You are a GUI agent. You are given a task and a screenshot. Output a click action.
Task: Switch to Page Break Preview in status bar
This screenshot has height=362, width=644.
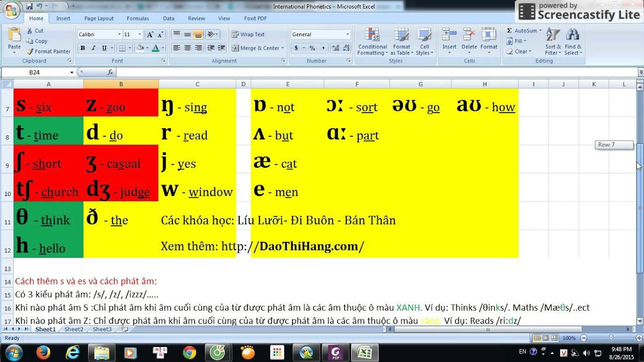point(554,338)
